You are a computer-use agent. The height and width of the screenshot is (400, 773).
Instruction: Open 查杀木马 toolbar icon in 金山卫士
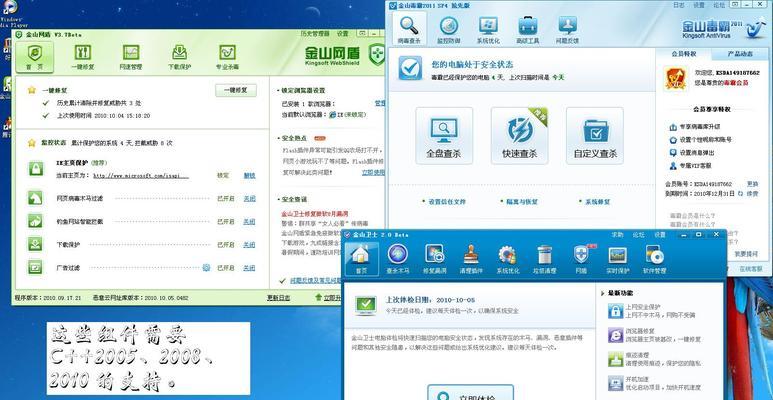[397, 259]
